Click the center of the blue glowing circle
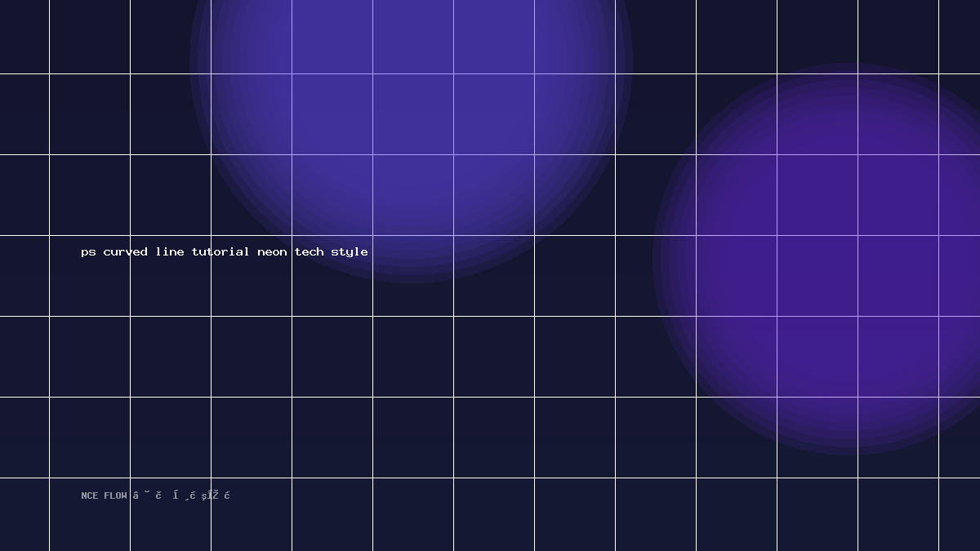 [x=412, y=62]
